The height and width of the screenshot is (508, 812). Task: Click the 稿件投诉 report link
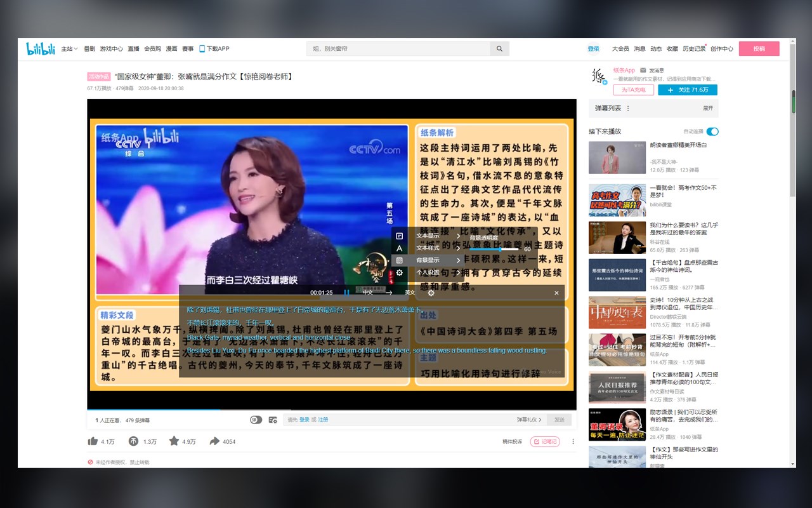click(x=512, y=441)
